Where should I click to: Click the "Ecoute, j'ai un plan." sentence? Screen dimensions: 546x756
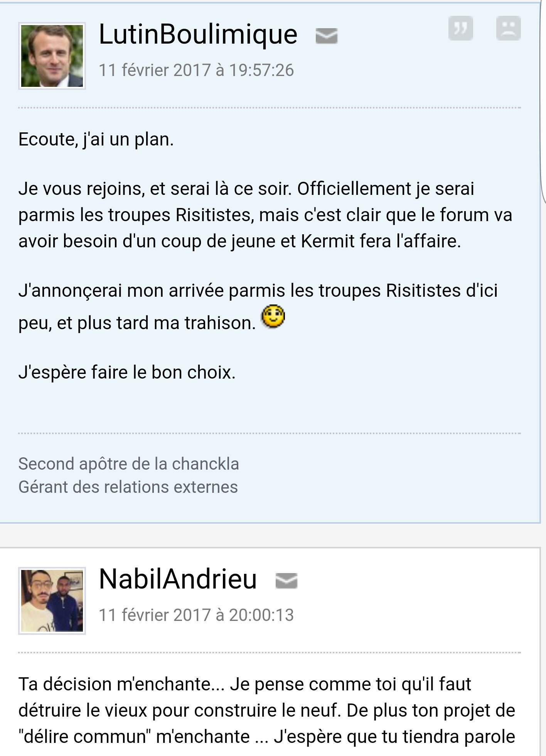(x=96, y=140)
